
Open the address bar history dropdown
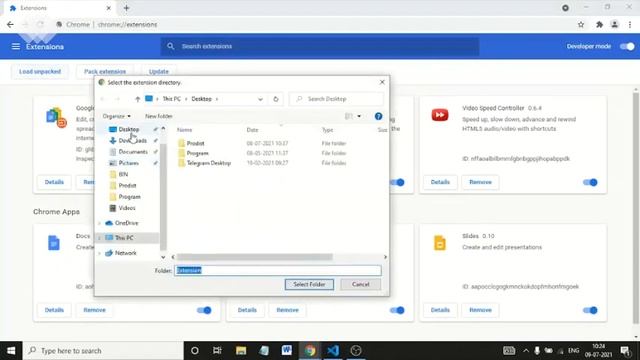tap(260, 99)
